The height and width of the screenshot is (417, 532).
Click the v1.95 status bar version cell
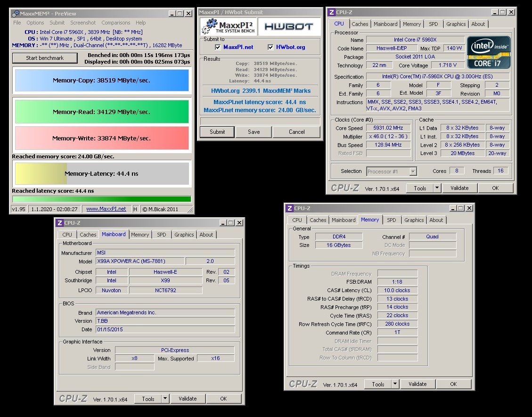click(19, 209)
